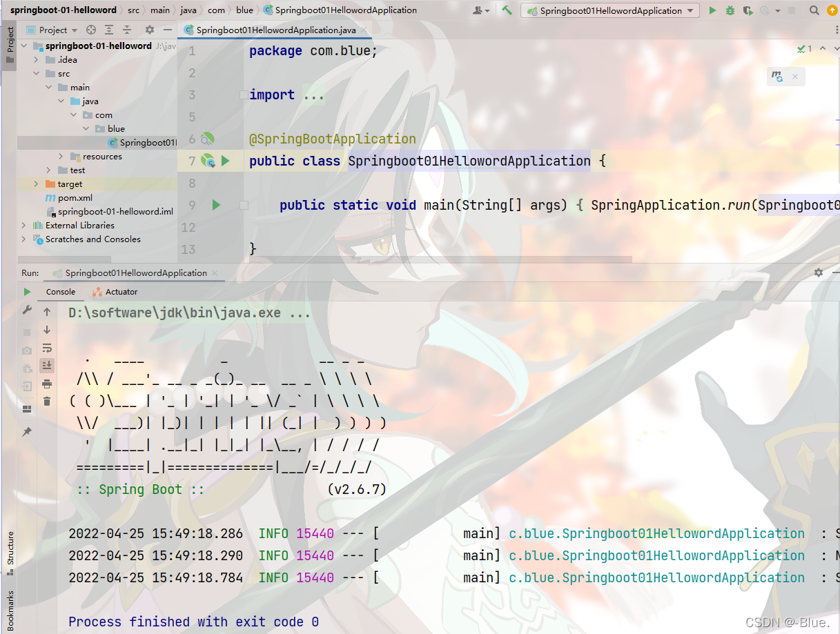The image size is (840, 634).
Task: Open the profiler dropdown arrow in toolbar
Action: pos(778,11)
